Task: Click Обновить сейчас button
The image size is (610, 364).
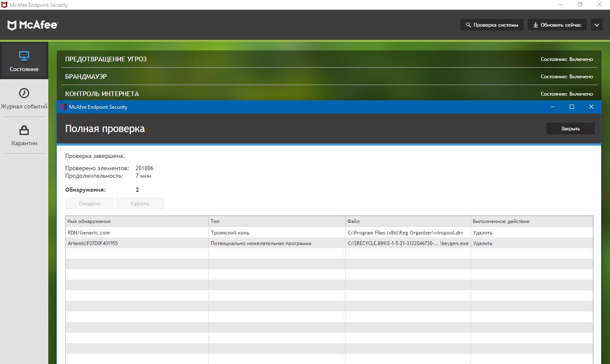Action: [557, 25]
